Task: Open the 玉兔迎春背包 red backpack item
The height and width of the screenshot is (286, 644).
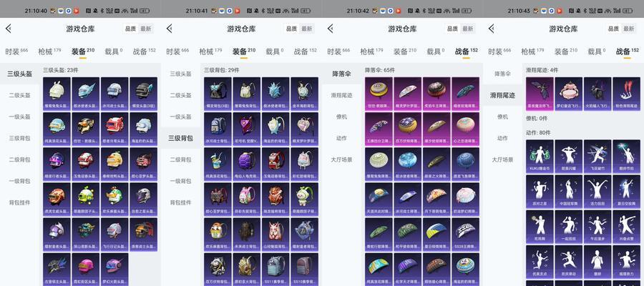Action: 275,164
